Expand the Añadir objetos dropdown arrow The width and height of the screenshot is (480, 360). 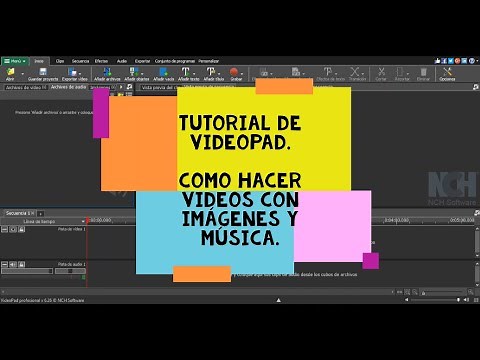coord(142,74)
